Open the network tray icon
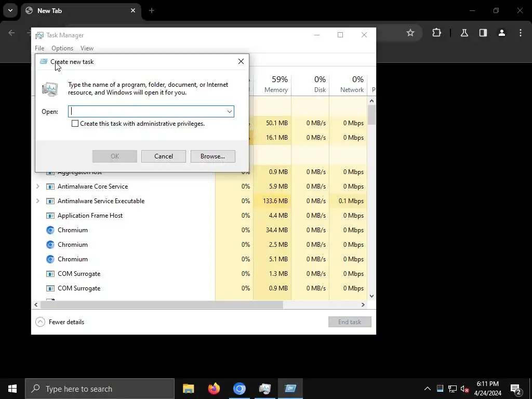This screenshot has height=399, width=532. pyautogui.click(x=453, y=389)
